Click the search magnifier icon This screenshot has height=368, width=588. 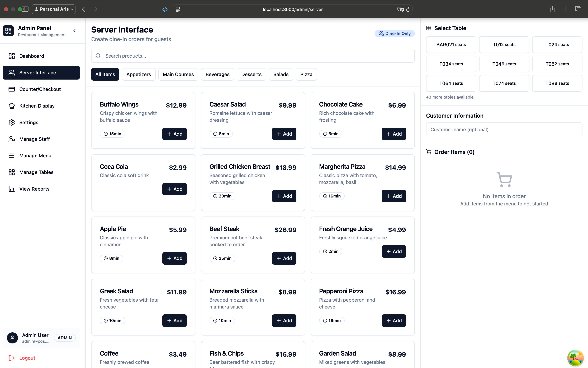tap(98, 56)
